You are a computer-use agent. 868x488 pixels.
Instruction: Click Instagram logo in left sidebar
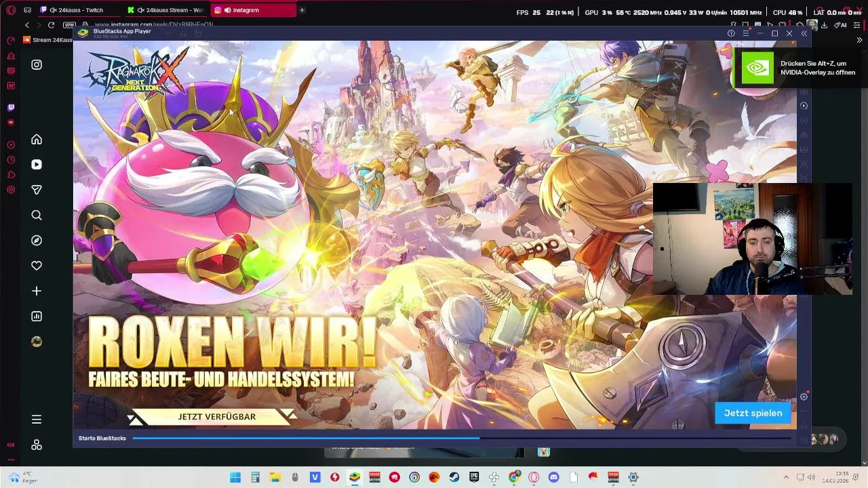pyautogui.click(x=37, y=65)
